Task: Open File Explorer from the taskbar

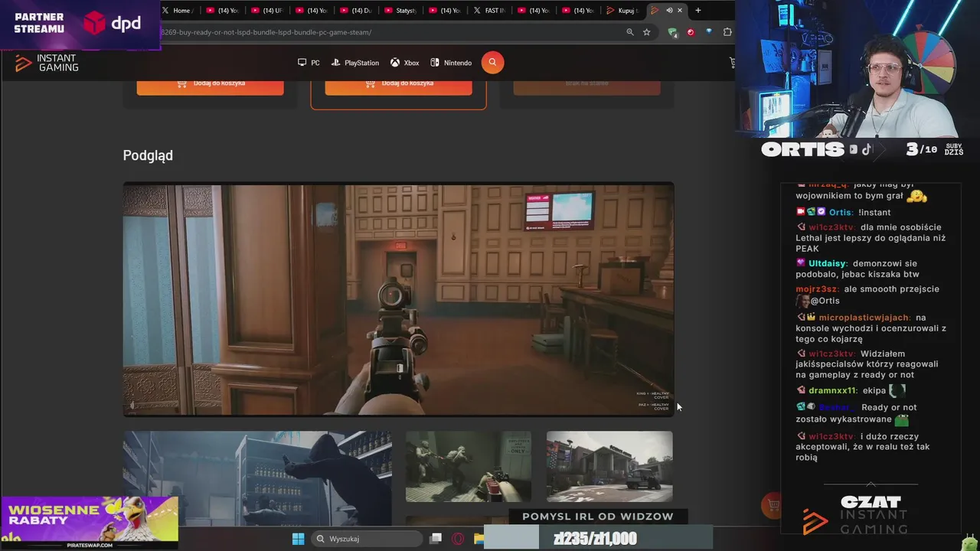Action: (x=479, y=539)
